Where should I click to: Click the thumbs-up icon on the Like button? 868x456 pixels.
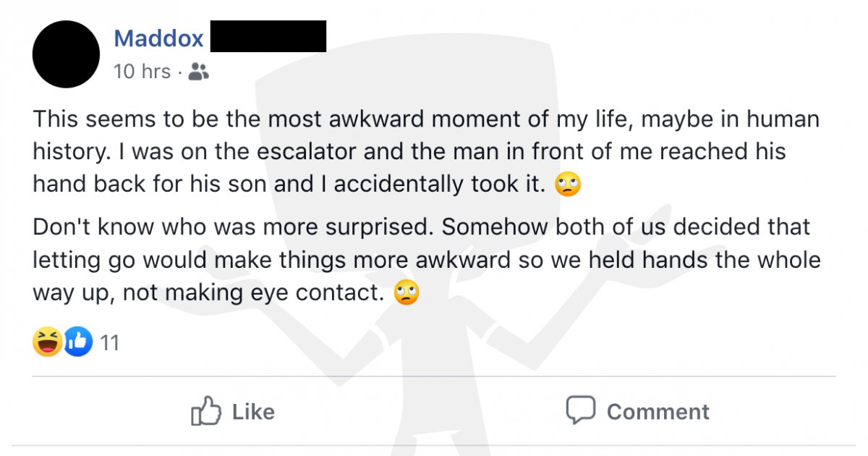click(205, 410)
